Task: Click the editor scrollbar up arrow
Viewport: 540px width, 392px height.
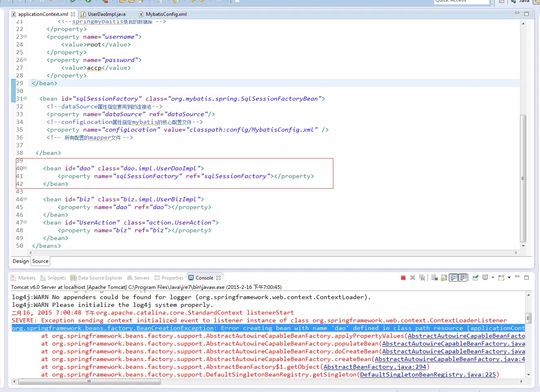Action: tap(523, 24)
